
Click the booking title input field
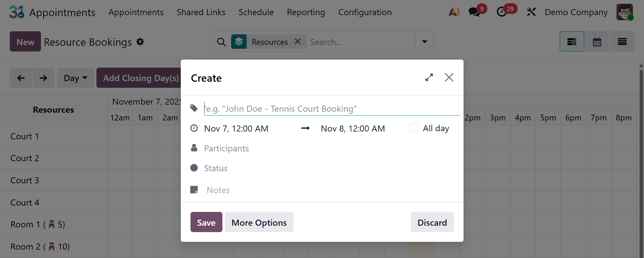tap(332, 109)
